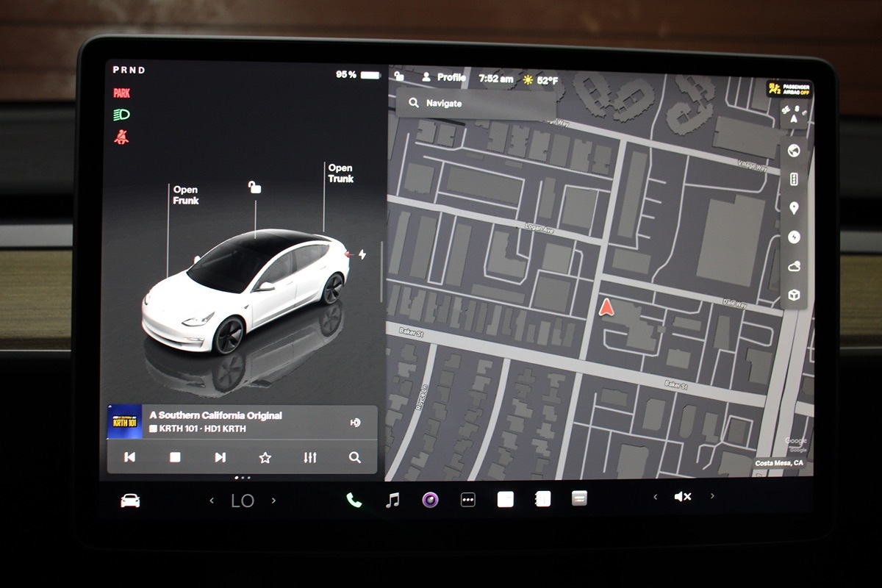The image size is (882, 588).
Task: Search media with magnifier in player
Action: (x=355, y=457)
